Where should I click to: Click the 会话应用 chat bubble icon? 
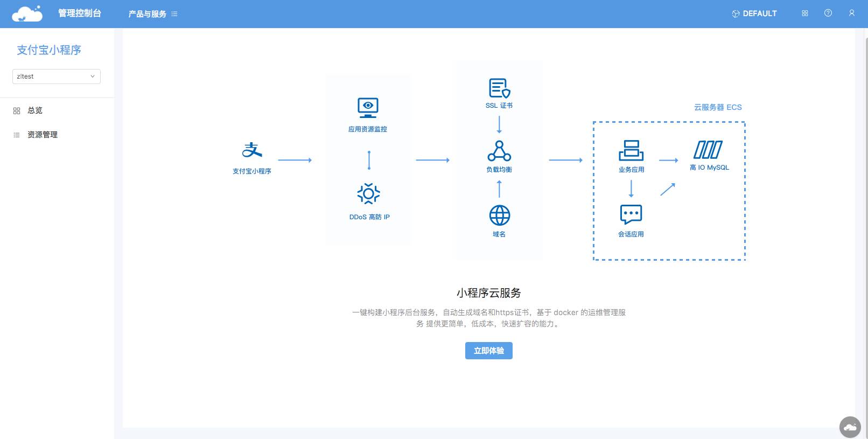point(631,214)
